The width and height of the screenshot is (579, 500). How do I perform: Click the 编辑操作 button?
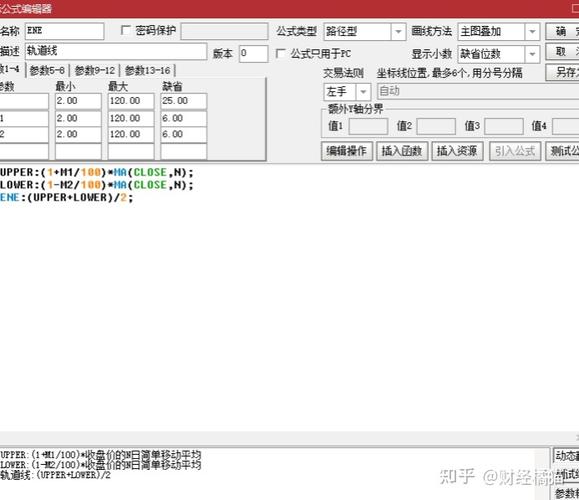tap(347, 151)
